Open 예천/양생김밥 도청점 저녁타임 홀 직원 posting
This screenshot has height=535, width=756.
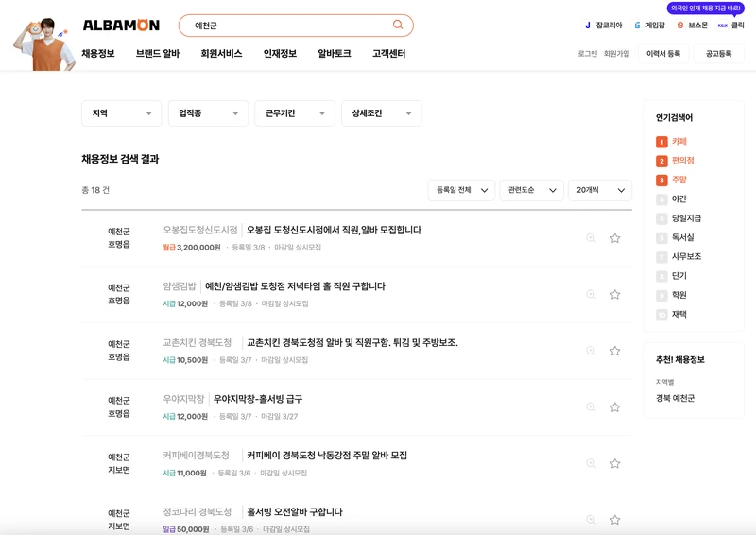pyautogui.click(x=295, y=286)
